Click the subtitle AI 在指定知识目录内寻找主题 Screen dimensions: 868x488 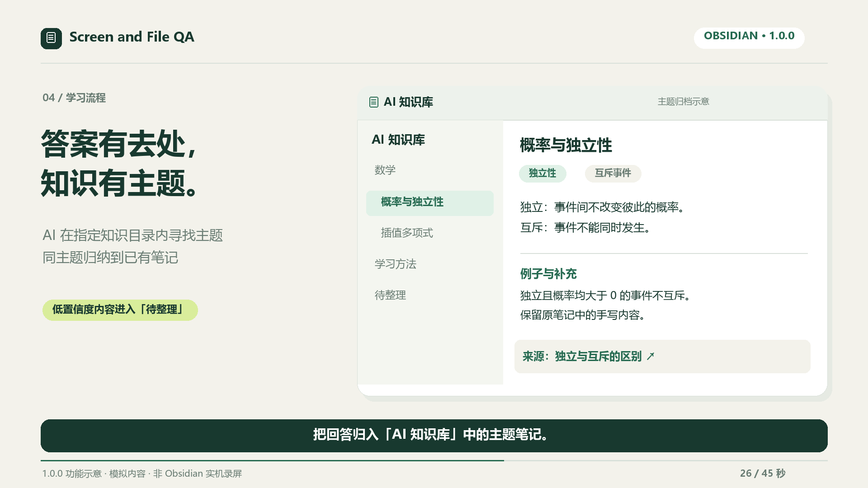tap(132, 235)
